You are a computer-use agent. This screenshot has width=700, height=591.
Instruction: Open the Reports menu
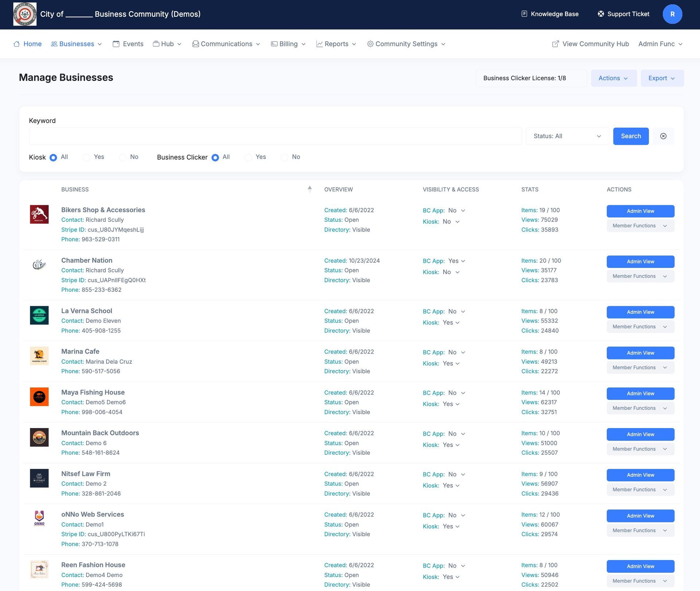(336, 44)
